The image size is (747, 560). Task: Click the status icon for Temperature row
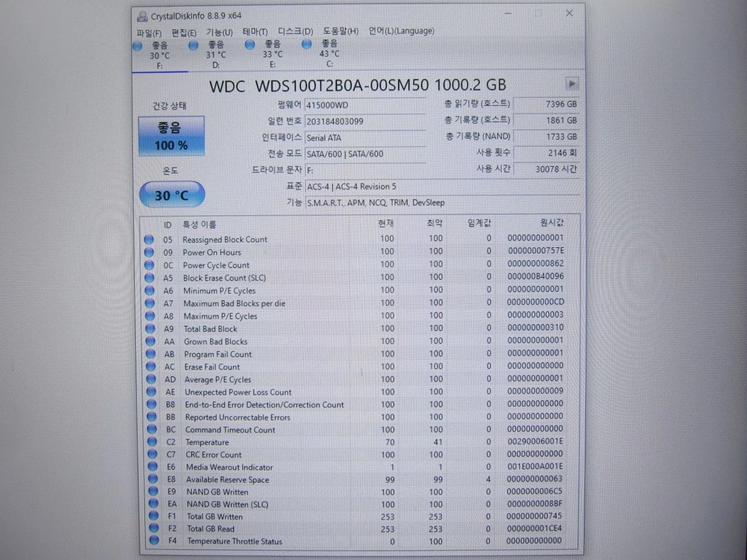click(152, 441)
